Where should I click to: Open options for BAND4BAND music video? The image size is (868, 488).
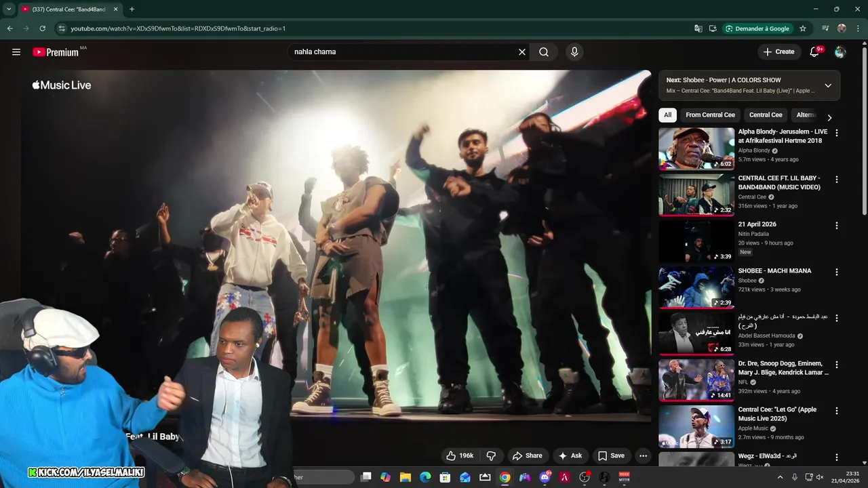[x=837, y=180]
